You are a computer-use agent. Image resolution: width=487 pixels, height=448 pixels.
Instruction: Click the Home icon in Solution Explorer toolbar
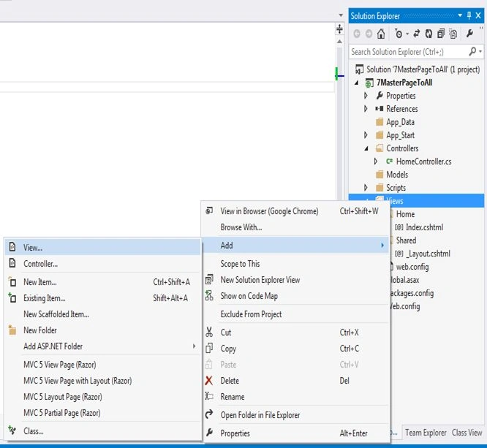click(x=381, y=34)
